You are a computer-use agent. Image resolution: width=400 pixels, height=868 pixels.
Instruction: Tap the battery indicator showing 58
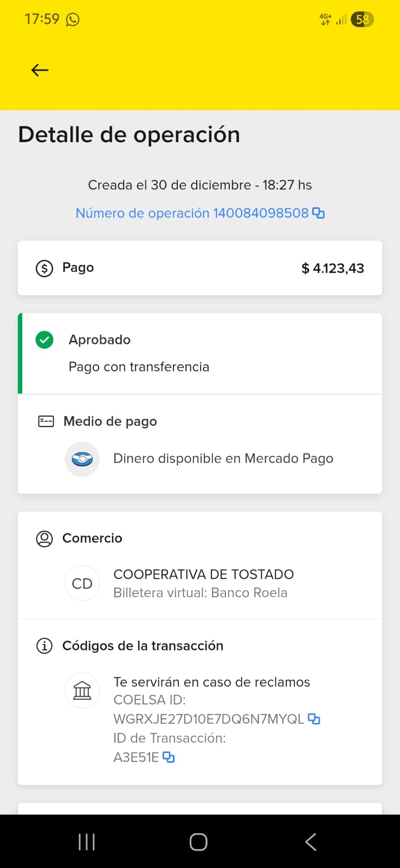pos(362,20)
